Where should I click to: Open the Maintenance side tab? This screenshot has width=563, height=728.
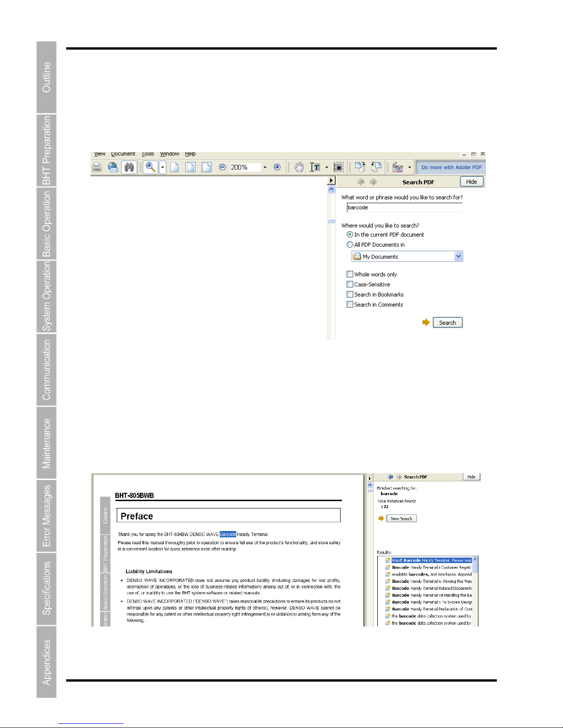click(46, 443)
